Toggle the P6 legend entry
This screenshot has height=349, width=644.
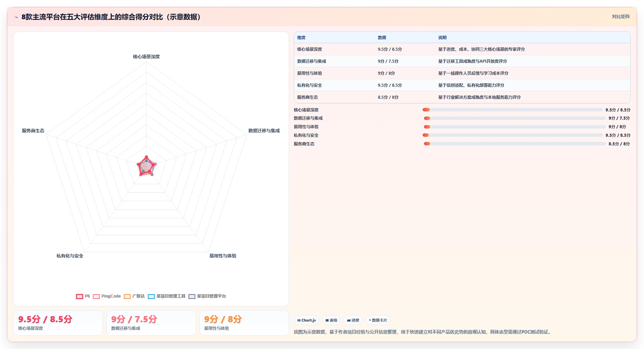[x=83, y=296]
